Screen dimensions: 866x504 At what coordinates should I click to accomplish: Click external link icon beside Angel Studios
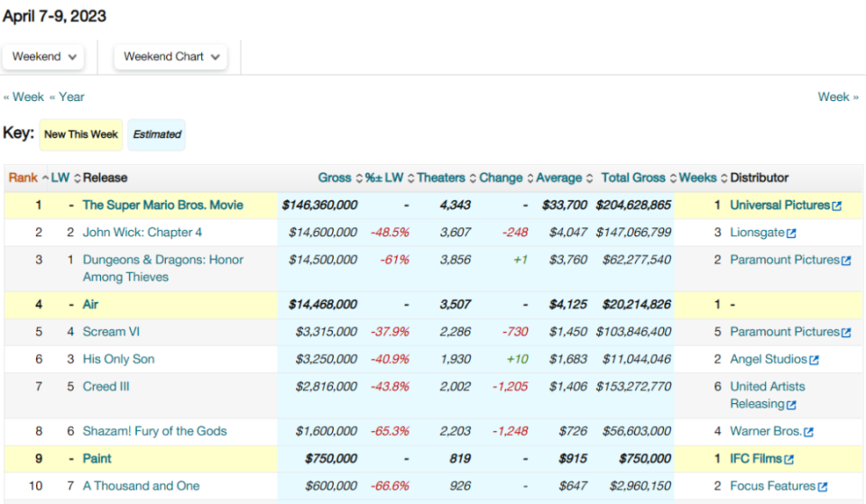coord(814,361)
